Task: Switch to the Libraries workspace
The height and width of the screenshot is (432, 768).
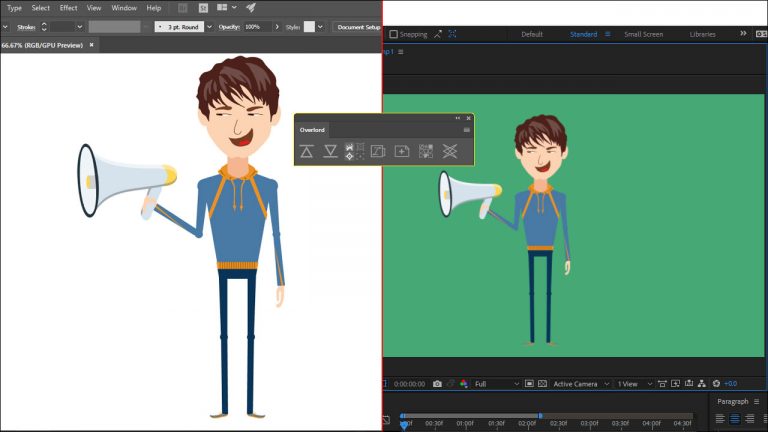Action: pos(702,34)
